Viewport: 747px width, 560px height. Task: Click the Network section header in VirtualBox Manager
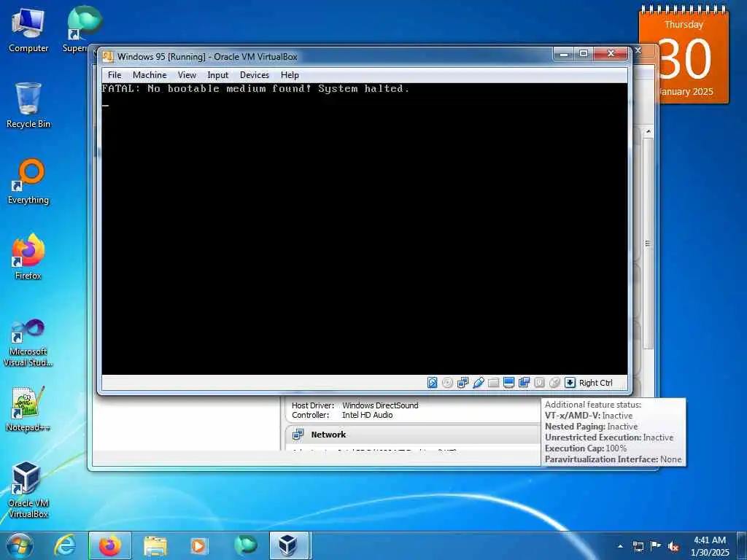[x=328, y=435]
